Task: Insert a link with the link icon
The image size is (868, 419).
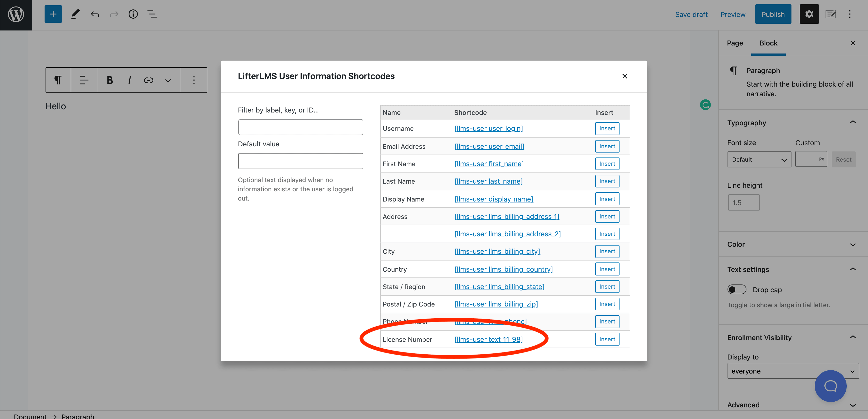Action: pos(149,80)
